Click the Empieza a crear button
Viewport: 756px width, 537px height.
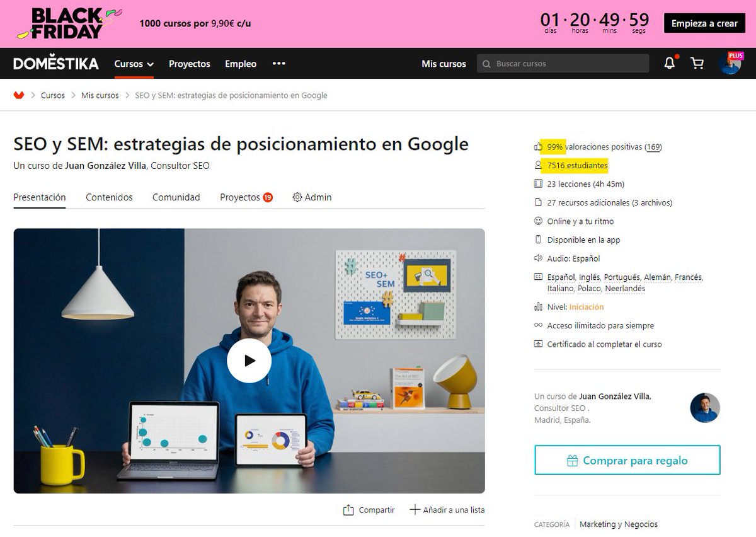point(704,23)
